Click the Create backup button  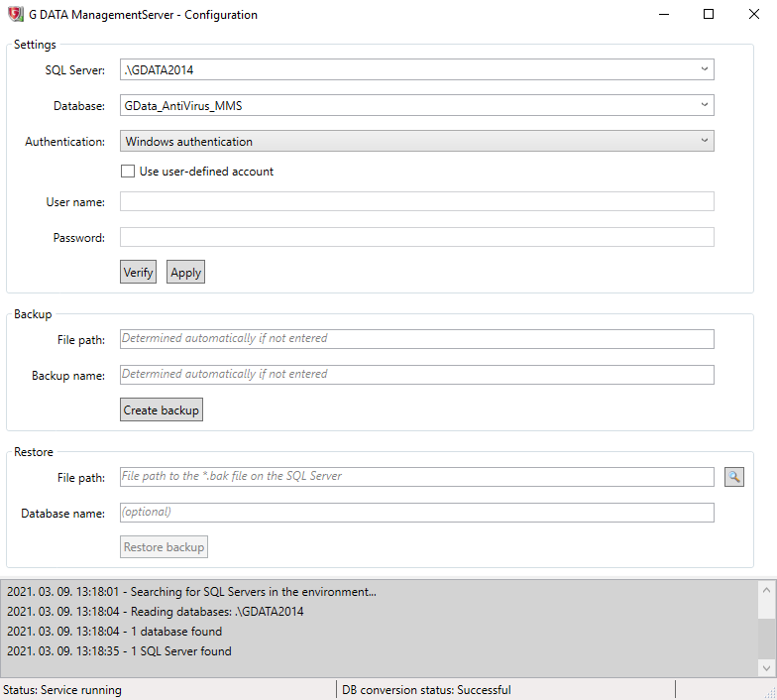(161, 409)
